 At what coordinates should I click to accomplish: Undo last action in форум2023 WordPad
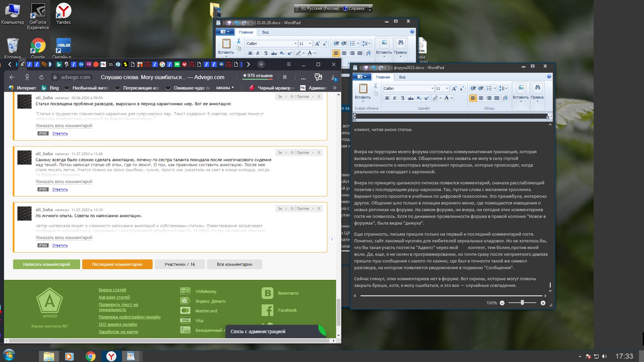pyautogui.click(x=374, y=68)
